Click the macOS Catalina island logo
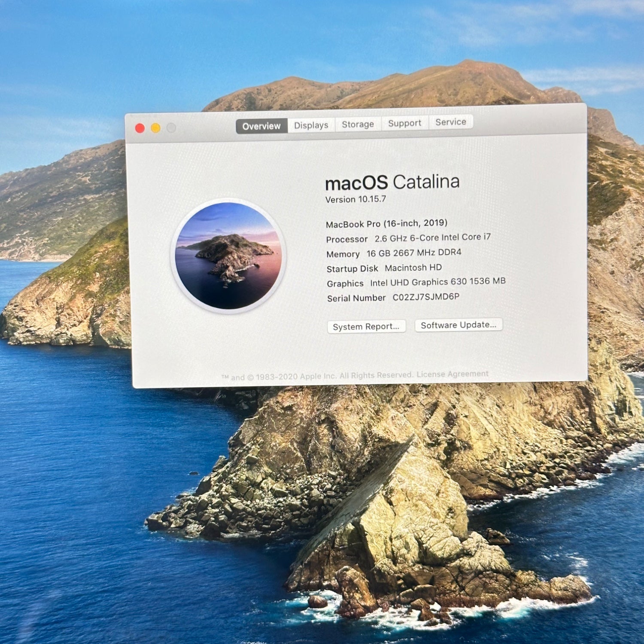Image resolution: width=644 pixels, height=644 pixels. 228,256
